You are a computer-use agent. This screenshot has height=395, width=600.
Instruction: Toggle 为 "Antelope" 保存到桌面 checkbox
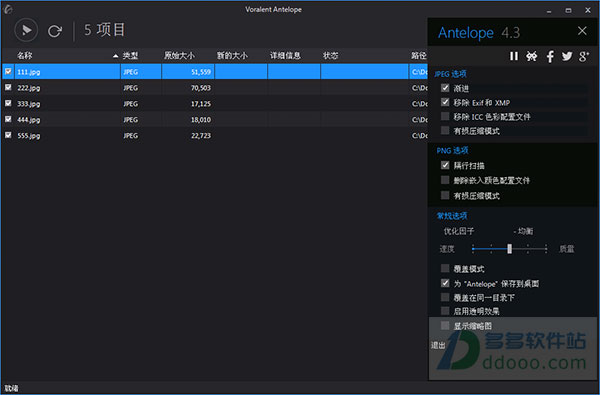(445, 283)
